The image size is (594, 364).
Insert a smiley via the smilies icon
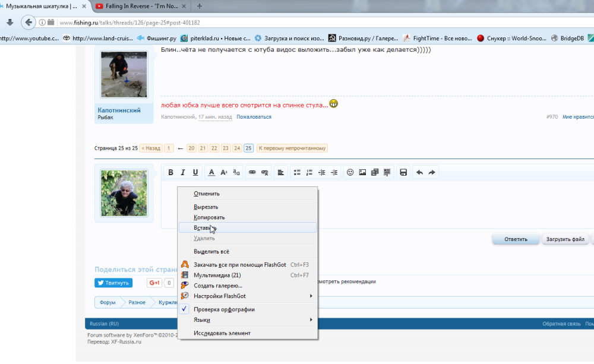(350, 173)
